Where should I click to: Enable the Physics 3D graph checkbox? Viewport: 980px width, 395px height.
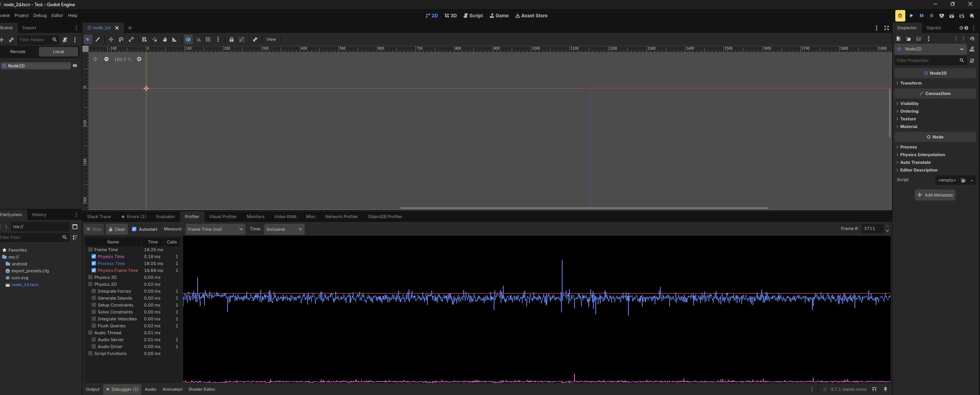(90, 277)
